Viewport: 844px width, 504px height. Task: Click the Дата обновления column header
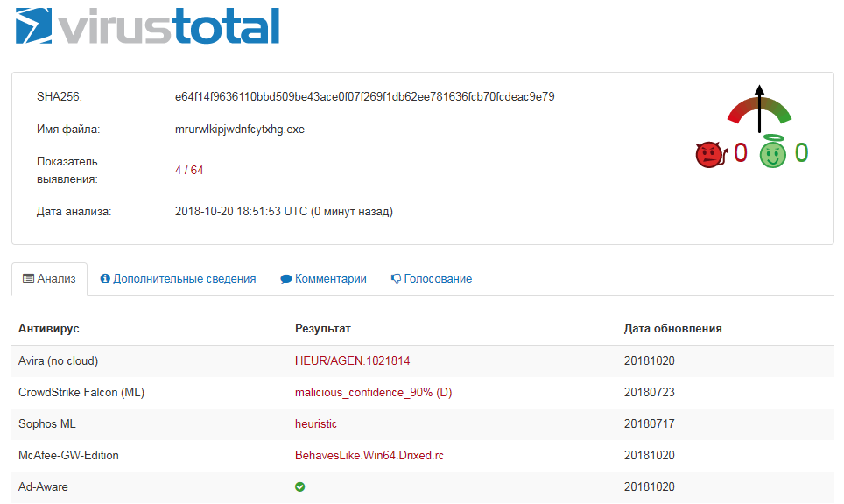(x=672, y=329)
